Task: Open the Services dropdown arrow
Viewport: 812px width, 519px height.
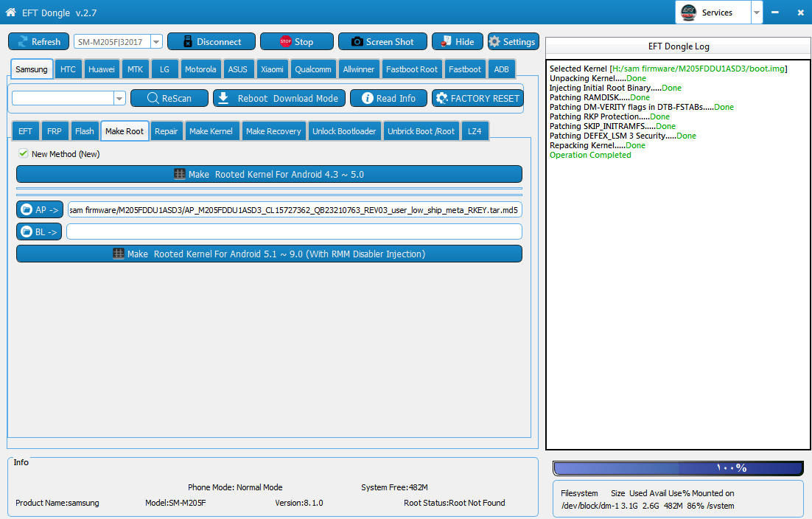Action: [757, 13]
